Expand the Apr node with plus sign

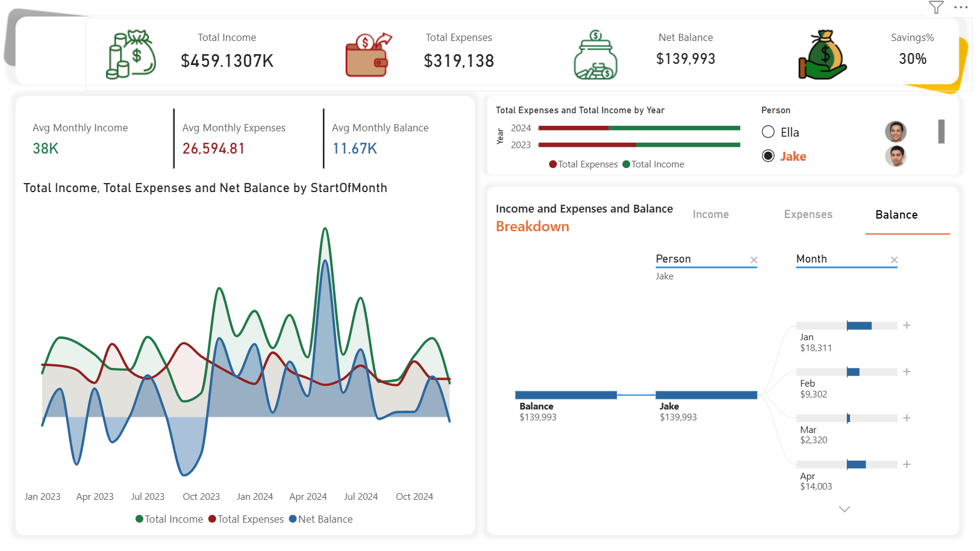point(907,464)
